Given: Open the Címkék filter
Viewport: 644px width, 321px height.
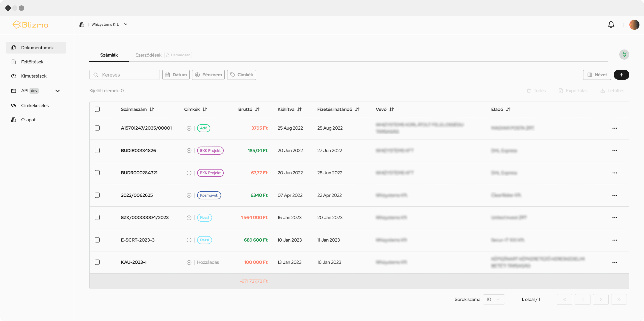Looking at the screenshot, I should point(241,75).
